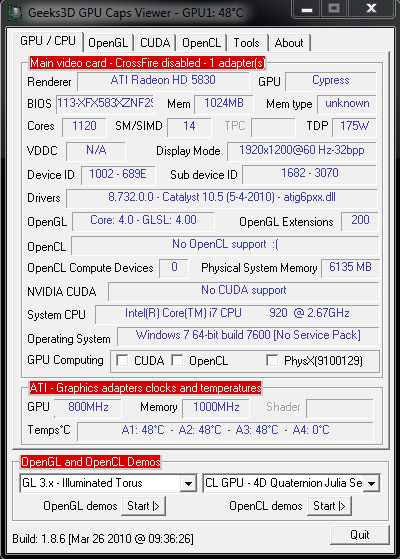Close the GPU Caps Viewer window
Screen dimensions: 400x559
[x=371, y=9]
